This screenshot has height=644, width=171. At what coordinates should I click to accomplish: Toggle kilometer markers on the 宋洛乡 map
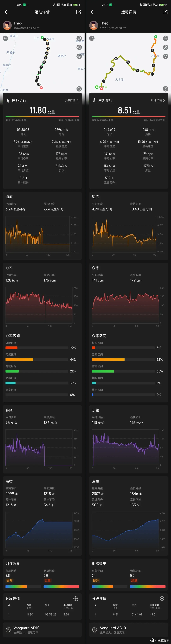click(x=79, y=38)
